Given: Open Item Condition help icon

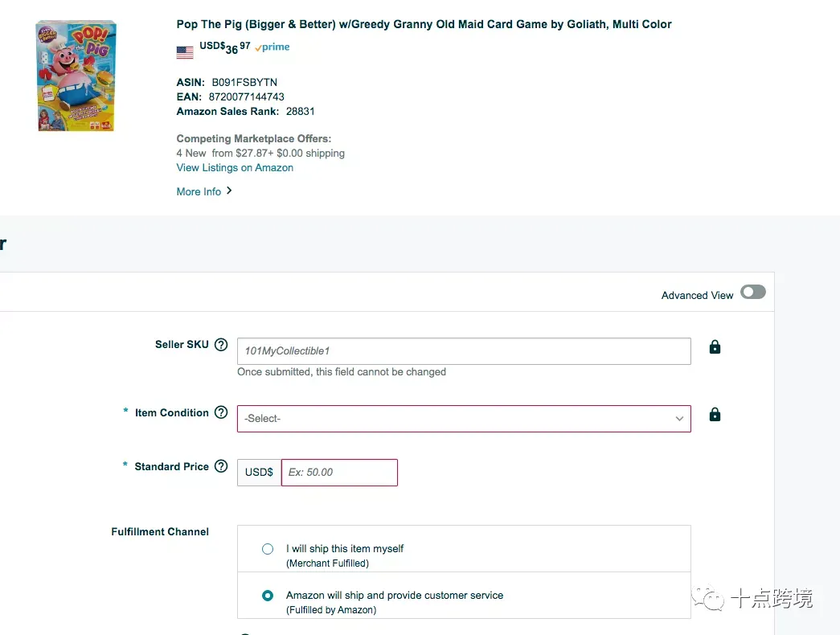Looking at the screenshot, I should (x=221, y=412).
